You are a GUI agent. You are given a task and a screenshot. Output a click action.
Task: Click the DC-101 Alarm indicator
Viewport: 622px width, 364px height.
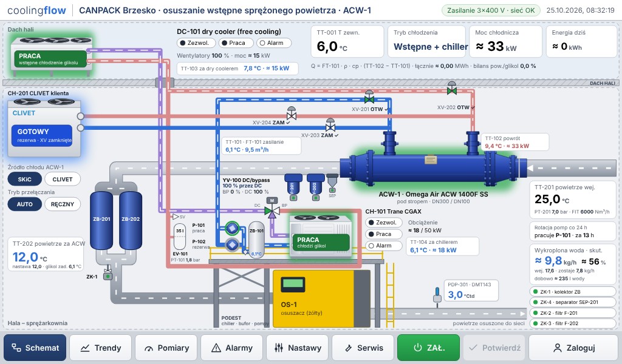click(274, 43)
